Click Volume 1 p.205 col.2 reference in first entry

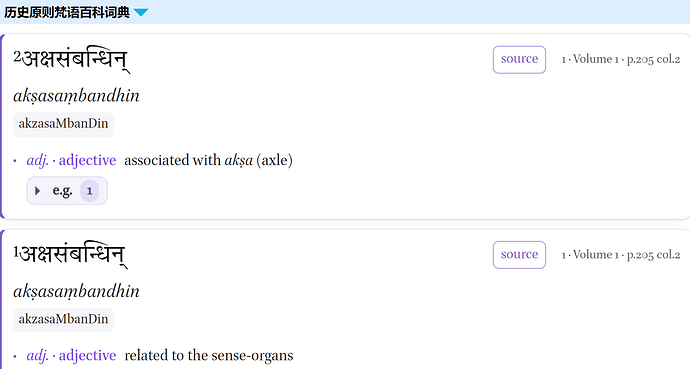pos(620,59)
